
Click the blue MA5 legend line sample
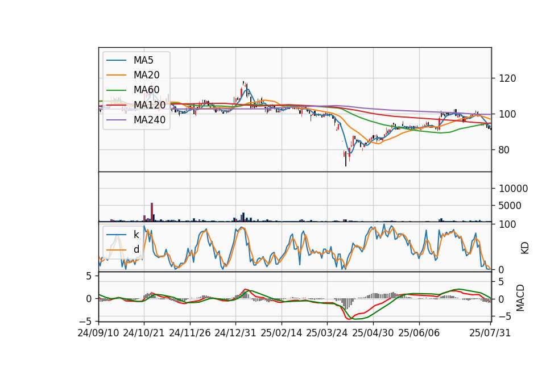coord(116,60)
